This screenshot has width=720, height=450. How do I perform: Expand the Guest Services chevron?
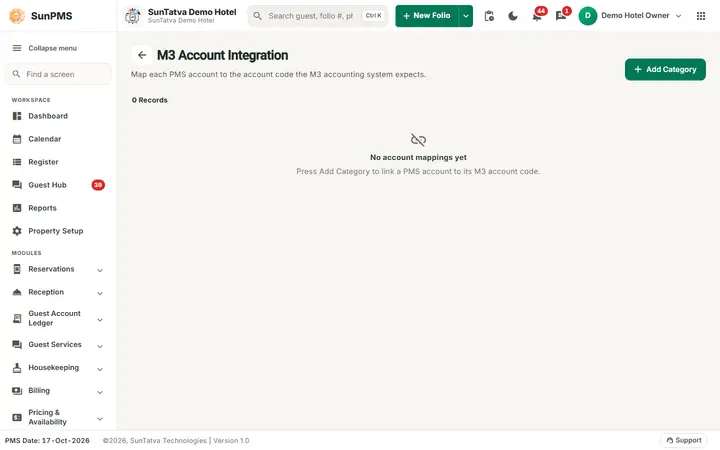(100, 346)
